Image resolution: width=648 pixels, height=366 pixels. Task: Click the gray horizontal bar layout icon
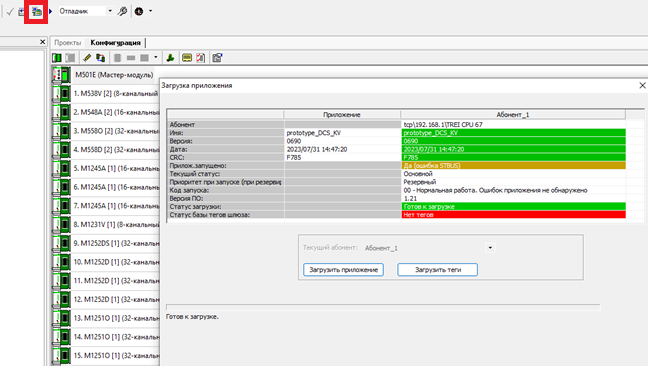tap(131, 58)
